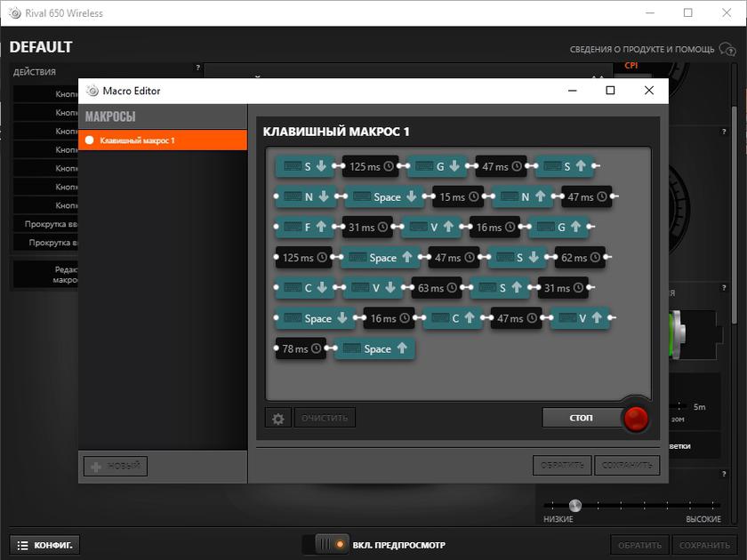Create a new macro with НОВЫЙ button
Image resolution: width=747 pixels, height=560 pixels.
point(116,466)
